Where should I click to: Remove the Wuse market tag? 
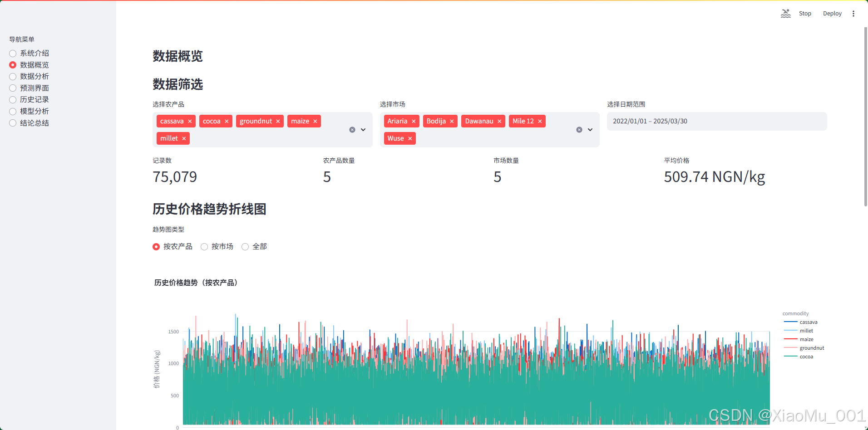pyautogui.click(x=410, y=139)
